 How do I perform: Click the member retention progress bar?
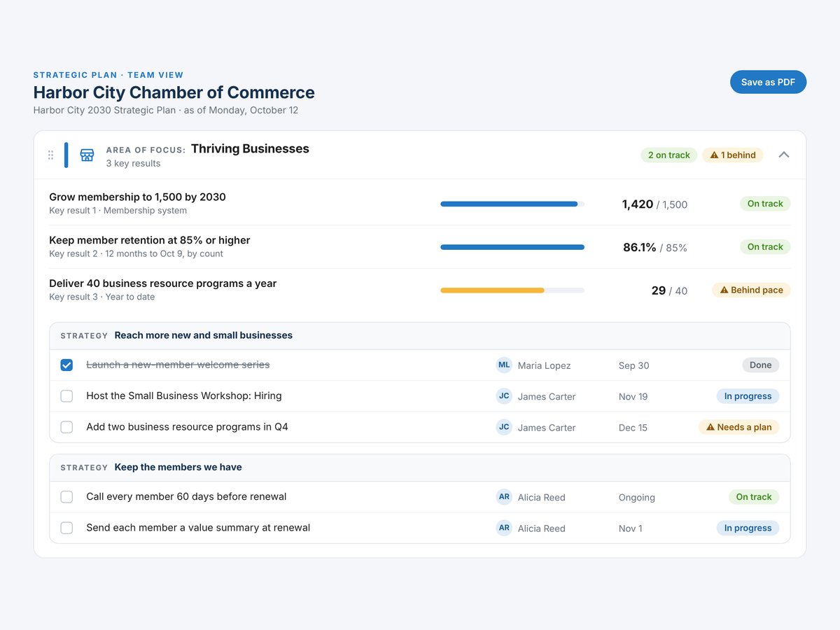(x=512, y=247)
